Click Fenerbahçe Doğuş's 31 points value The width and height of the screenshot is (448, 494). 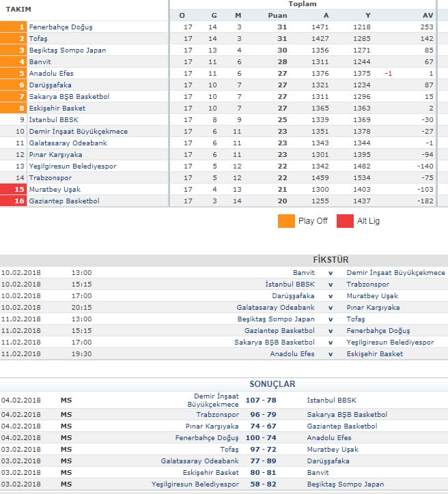282,27
